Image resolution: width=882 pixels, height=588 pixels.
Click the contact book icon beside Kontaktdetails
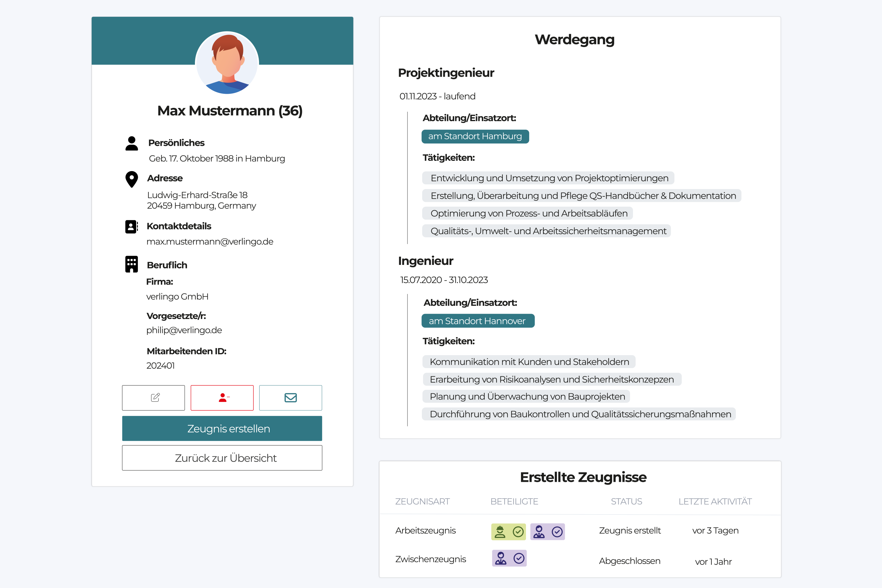point(131,226)
